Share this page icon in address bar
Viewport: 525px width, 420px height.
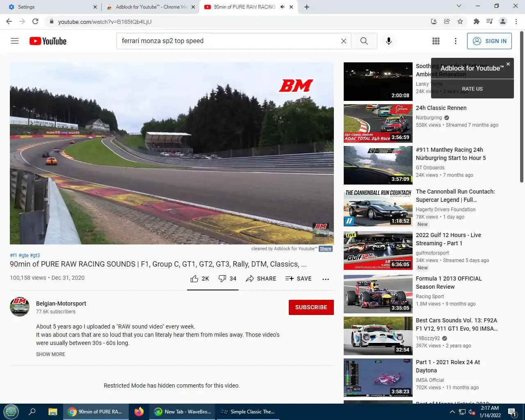pos(447,21)
